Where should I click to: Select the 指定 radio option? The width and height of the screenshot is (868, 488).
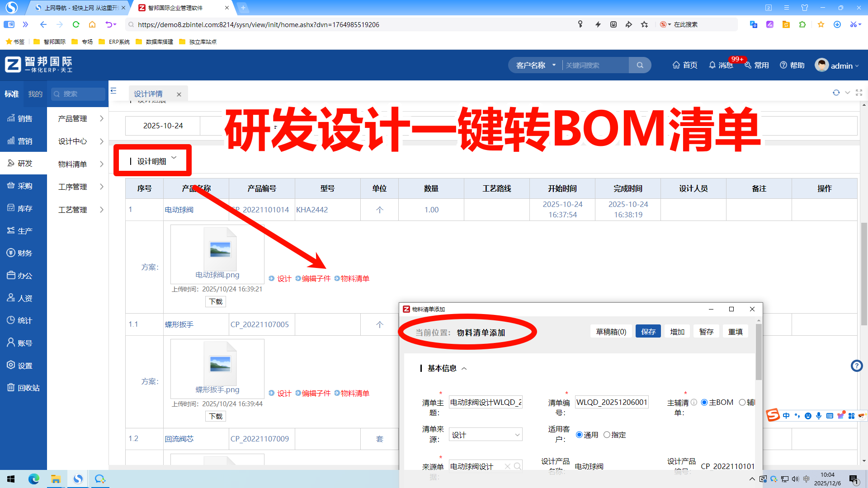click(607, 435)
